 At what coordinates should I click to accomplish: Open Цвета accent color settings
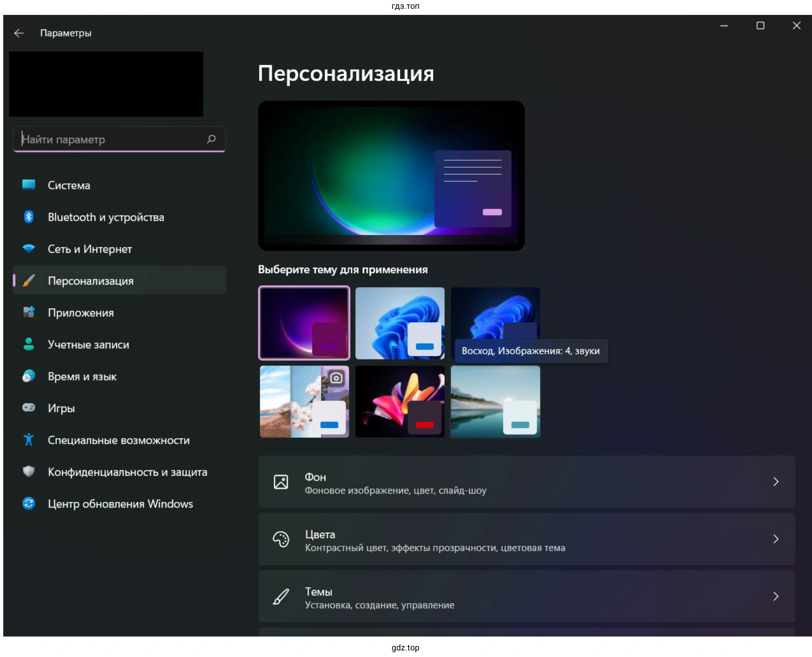(527, 539)
